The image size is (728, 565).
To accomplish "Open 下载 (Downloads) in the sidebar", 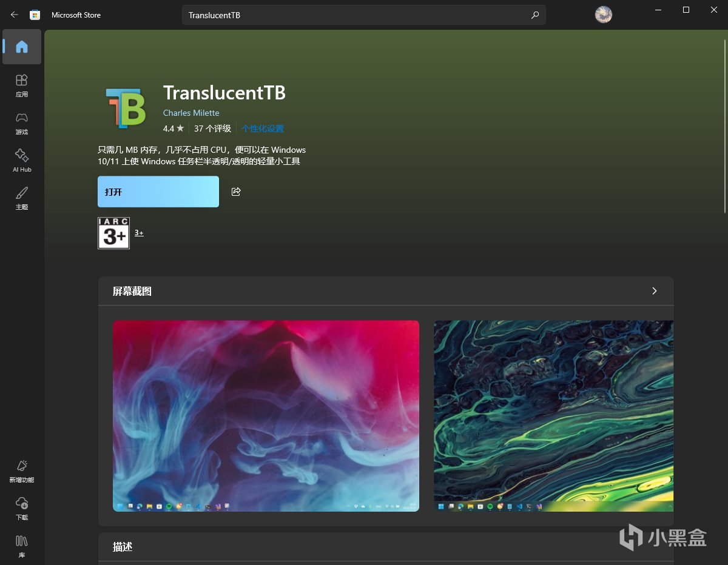I will click(22, 509).
